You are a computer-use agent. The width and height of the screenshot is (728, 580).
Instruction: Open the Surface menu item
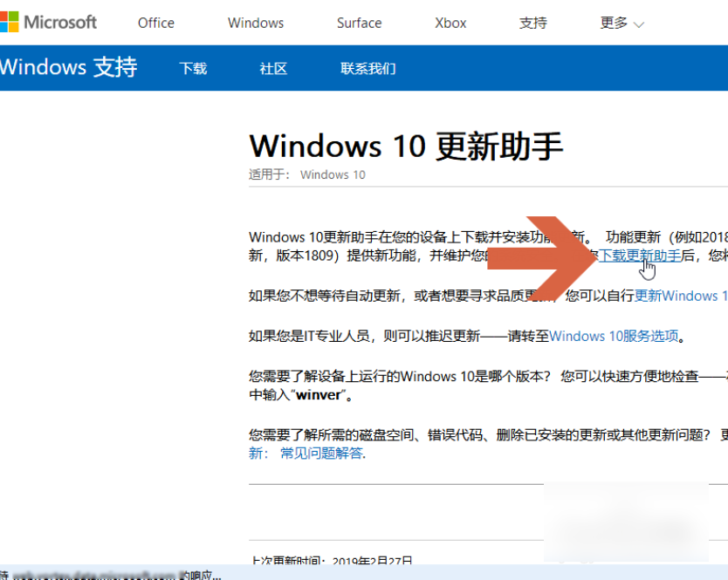(x=358, y=23)
